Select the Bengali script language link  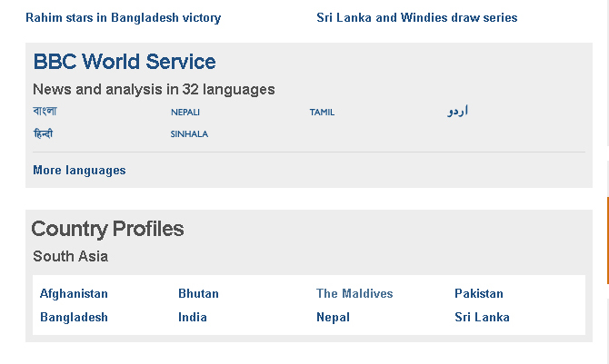(x=45, y=112)
